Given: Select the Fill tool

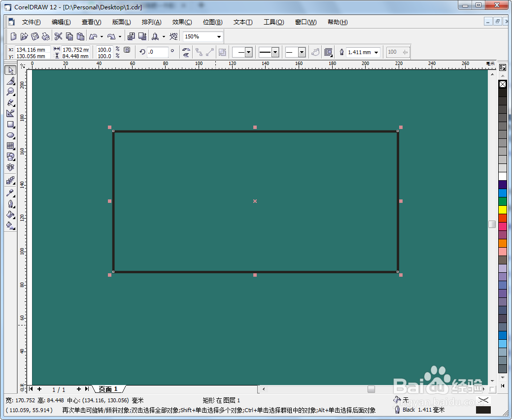Looking at the screenshot, I should coord(10,215).
